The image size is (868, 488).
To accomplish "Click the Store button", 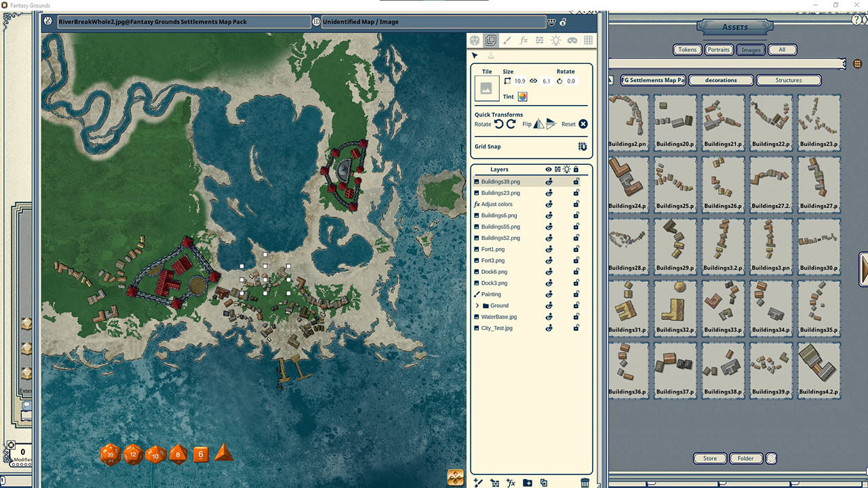I will [709, 458].
